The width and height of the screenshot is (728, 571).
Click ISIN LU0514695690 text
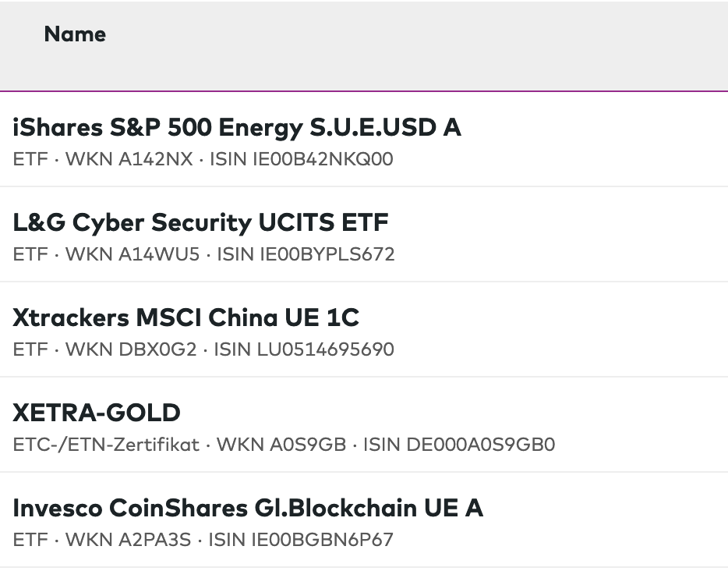pos(304,349)
